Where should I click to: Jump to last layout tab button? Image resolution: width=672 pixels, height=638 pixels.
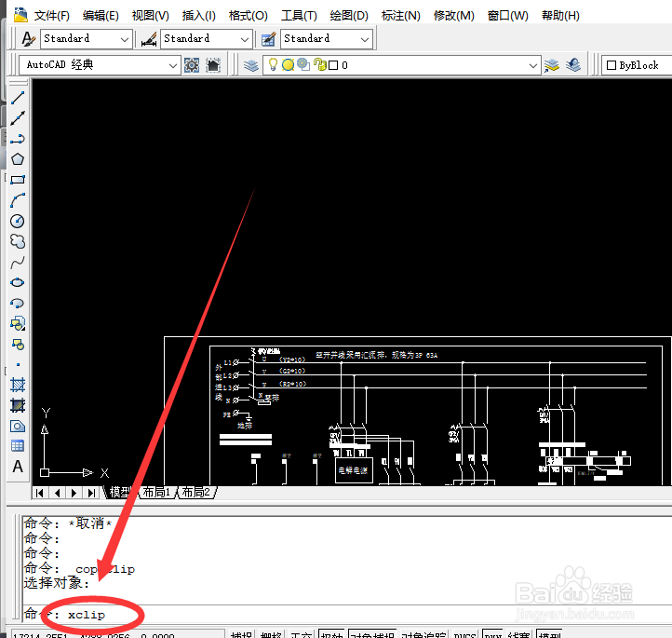[91, 493]
